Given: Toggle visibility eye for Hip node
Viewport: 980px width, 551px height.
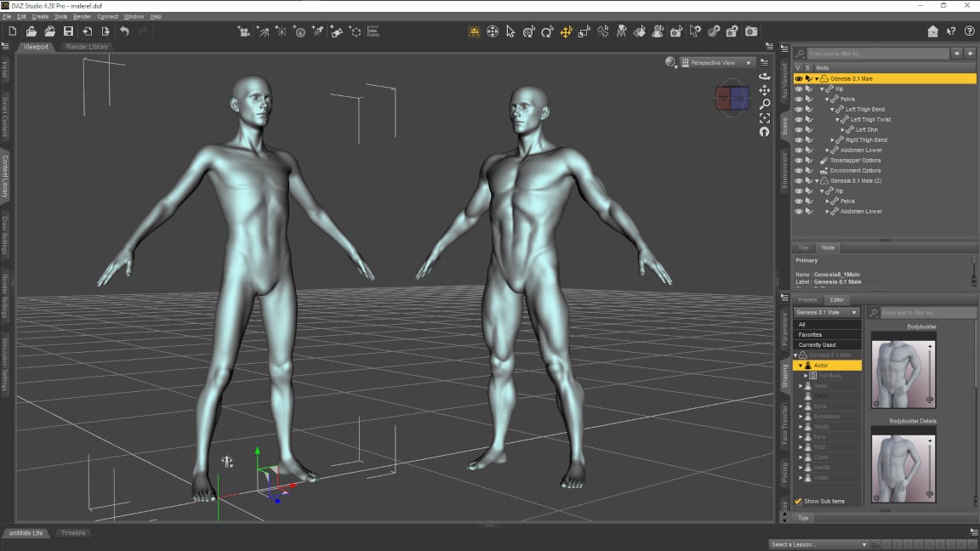Looking at the screenshot, I should coord(798,89).
